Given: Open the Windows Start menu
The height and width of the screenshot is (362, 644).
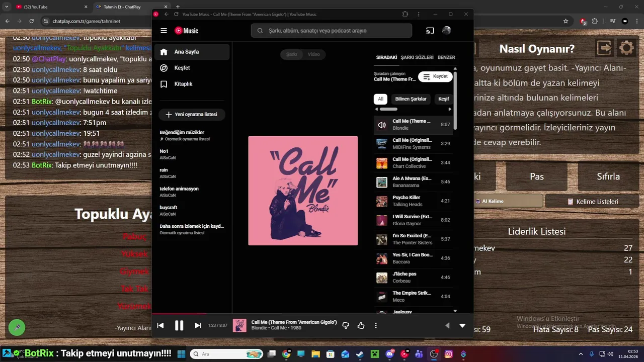Looking at the screenshot, I should [x=181, y=354].
